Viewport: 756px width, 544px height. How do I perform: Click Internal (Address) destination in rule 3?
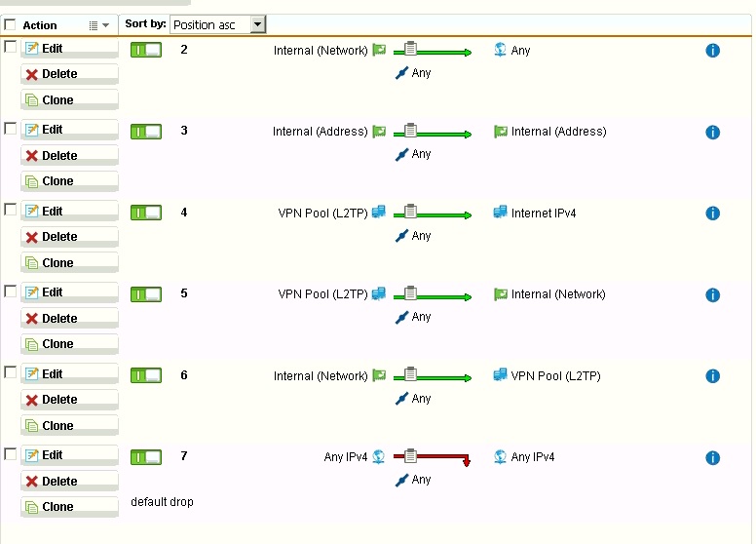tap(558, 132)
